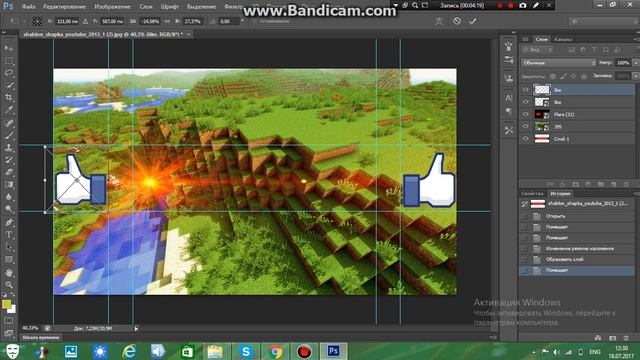Hide the Flare (21) layer
This screenshot has height=360, width=640.
pyautogui.click(x=525, y=114)
